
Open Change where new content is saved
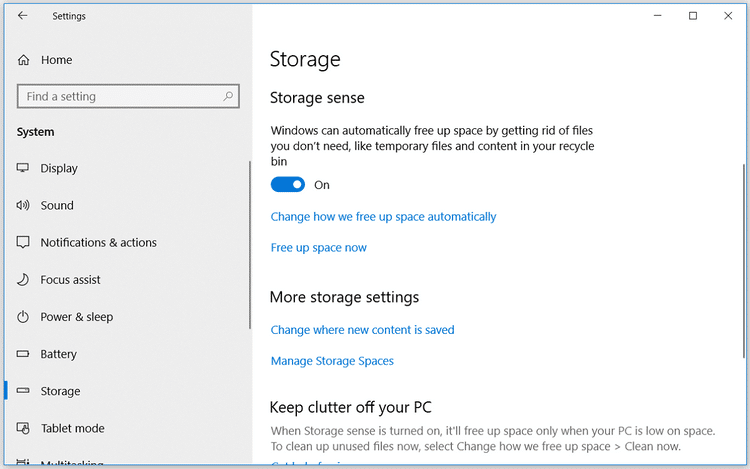pos(362,330)
